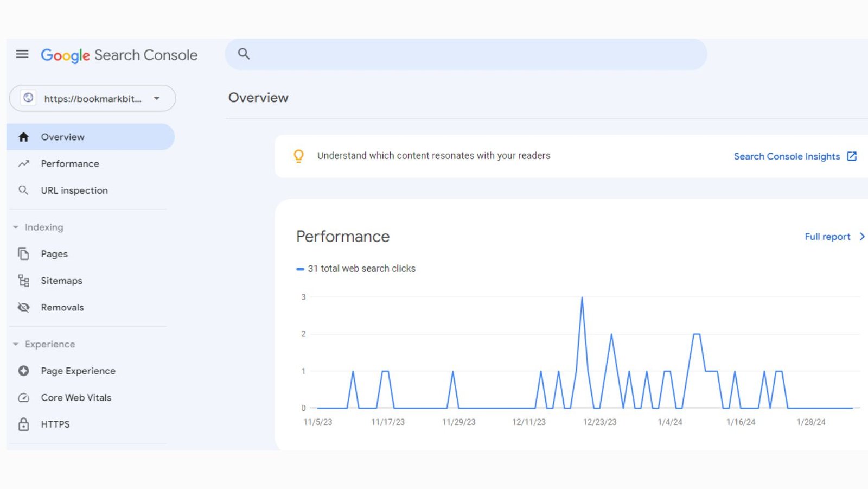Click the Page Experience icon
This screenshot has height=489, width=868.
click(x=23, y=371)
